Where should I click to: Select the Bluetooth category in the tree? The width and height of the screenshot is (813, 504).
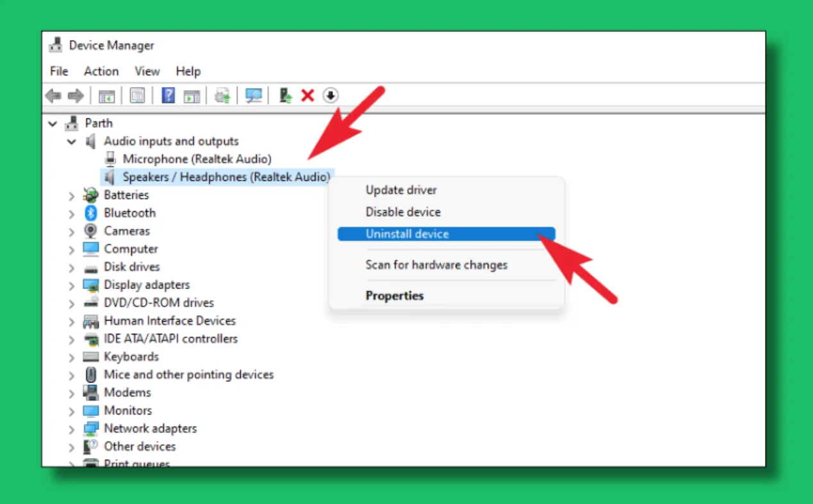(x=129, y=213)
